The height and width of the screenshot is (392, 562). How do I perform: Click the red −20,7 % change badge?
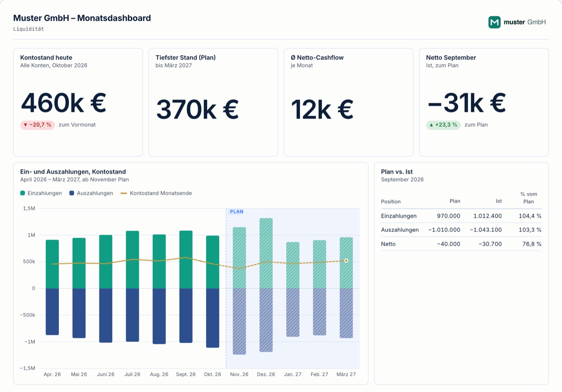pos(38,125)
